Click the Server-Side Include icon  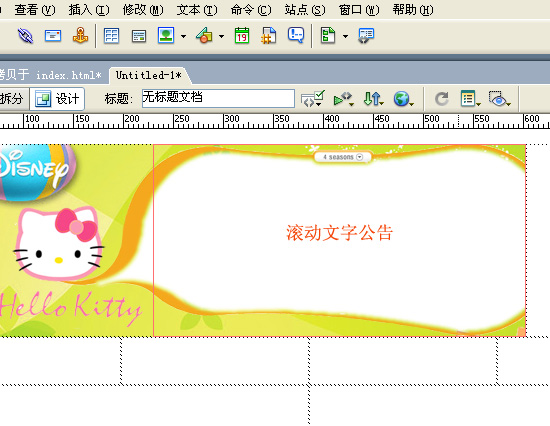click(268, 35)
